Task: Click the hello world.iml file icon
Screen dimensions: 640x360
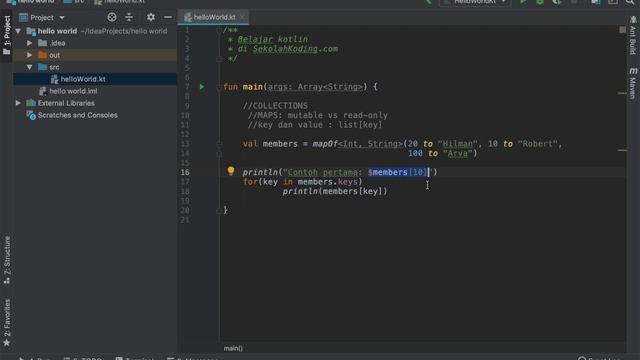Action: point(42,91)
